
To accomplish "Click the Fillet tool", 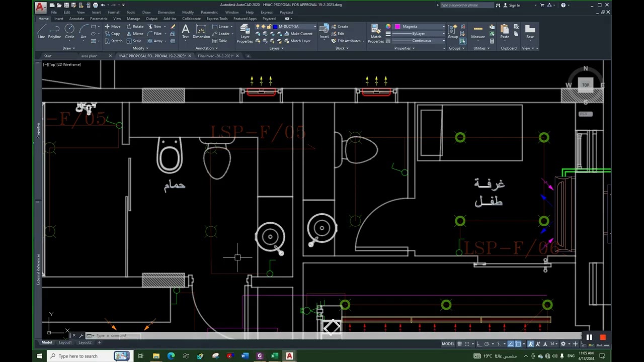I will click(154, 34).
